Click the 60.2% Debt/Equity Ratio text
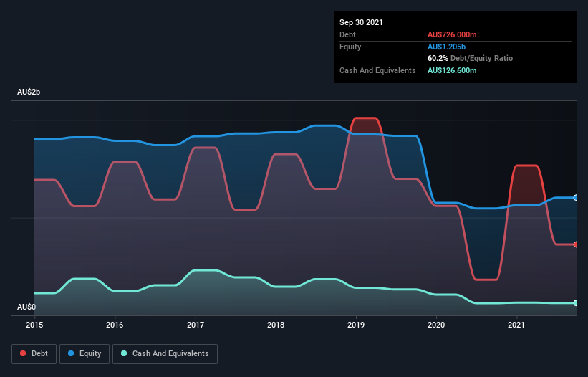588x377 pixels. click(470, 58)
